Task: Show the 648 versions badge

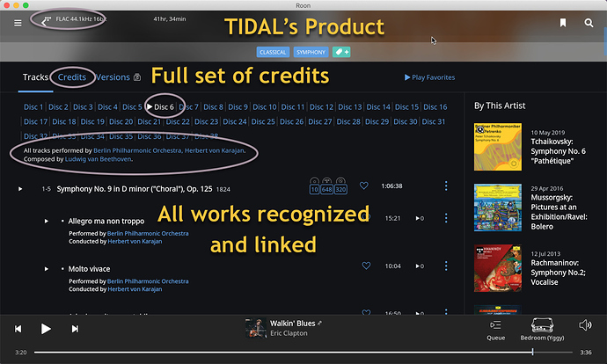Action: pyautogui.click(x=326, y=186)
